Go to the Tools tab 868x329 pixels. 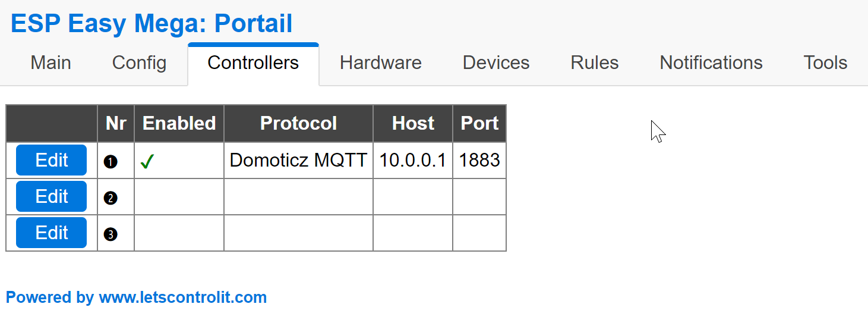(825, 63)
